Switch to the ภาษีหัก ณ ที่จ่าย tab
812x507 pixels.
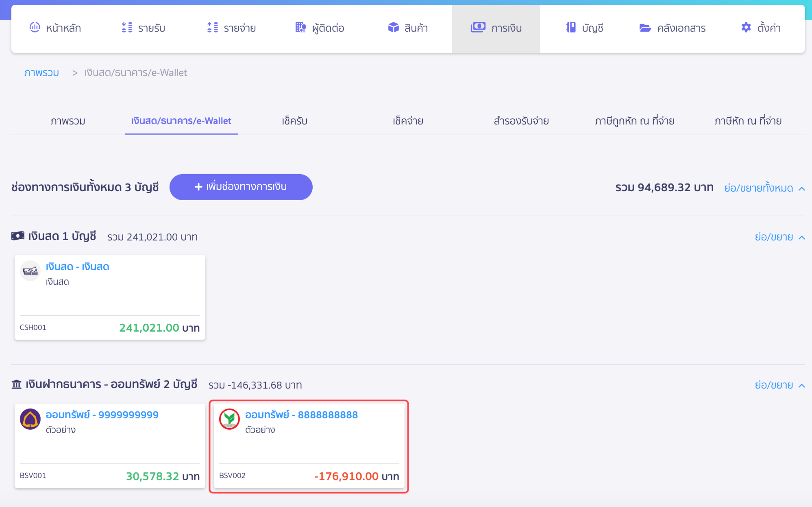(x=748, y=121)
